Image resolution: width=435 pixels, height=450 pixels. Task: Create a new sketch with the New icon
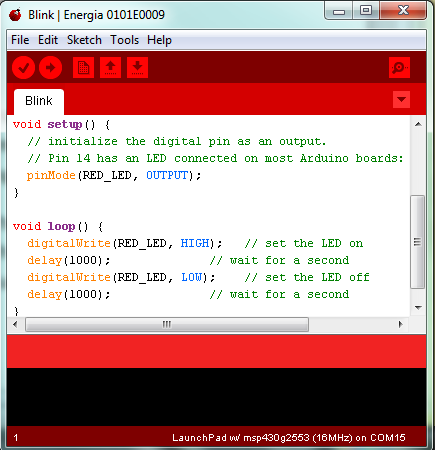point(83,68)
